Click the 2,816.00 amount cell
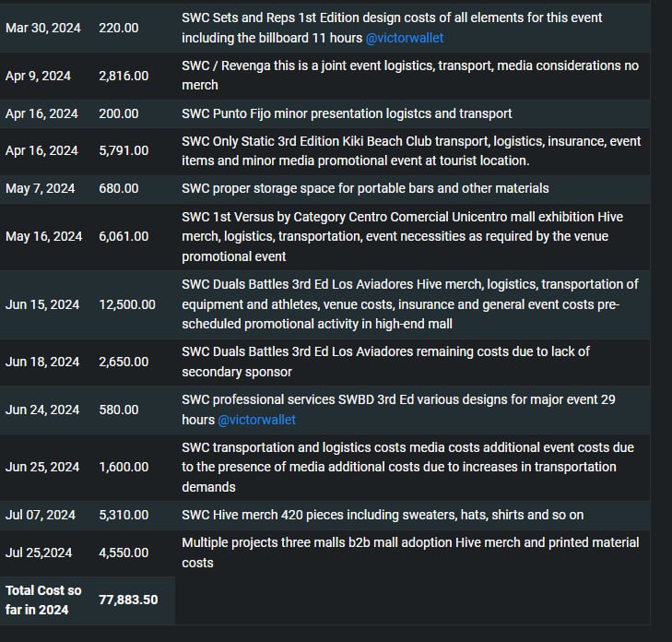Screen dimensions: 672x642 click(x=124, y=76)
